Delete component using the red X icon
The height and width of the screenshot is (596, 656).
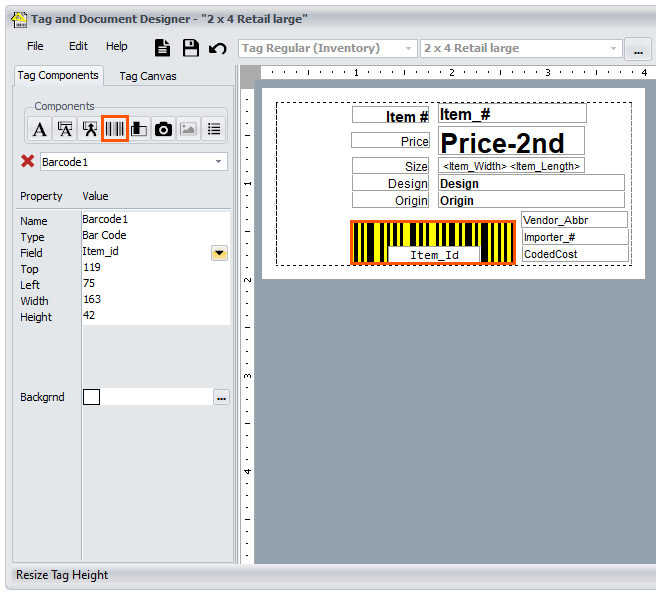(x=28, y=161)
